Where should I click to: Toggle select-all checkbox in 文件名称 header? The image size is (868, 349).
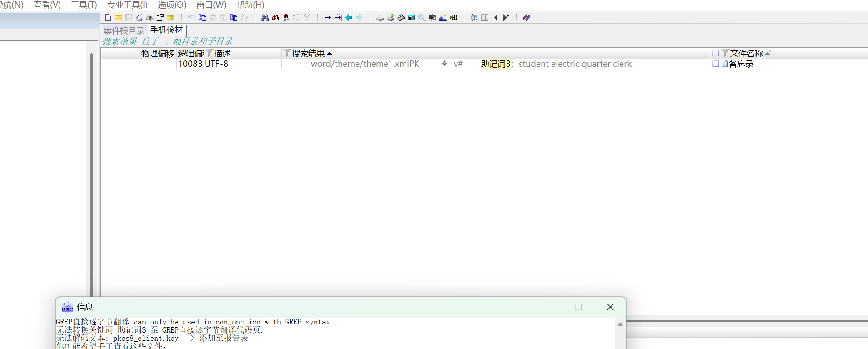[x=716, y=54]
